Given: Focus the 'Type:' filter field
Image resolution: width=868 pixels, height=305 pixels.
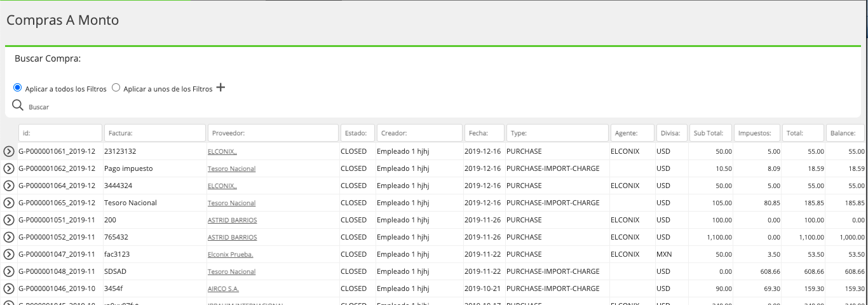Looking at the screenshot, I should (x=557, y=133).
